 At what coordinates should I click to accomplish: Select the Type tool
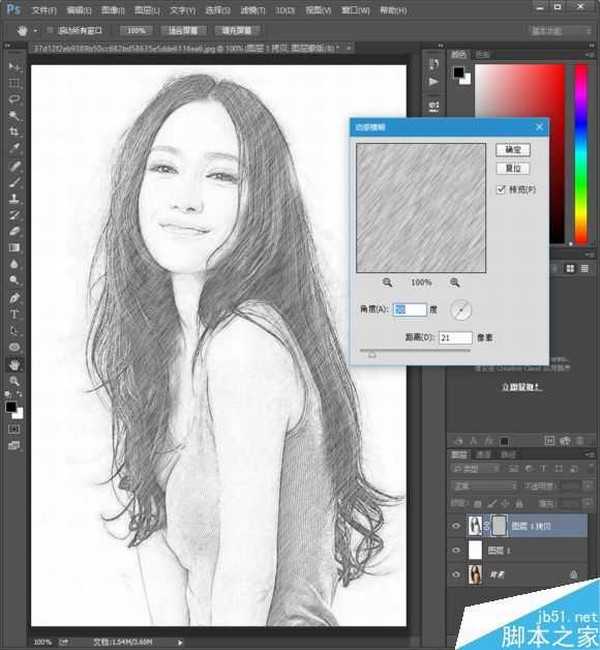pos(15,313)
